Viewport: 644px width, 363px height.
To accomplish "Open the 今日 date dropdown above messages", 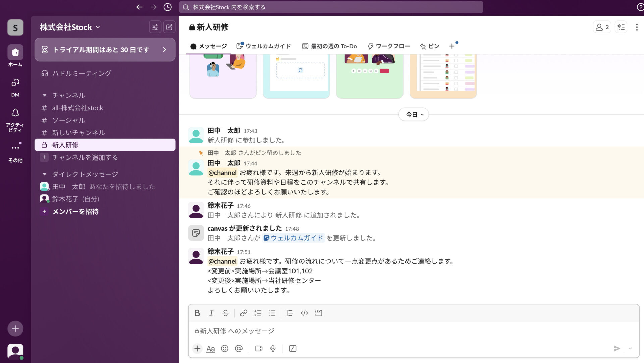I will click(414, 115).
